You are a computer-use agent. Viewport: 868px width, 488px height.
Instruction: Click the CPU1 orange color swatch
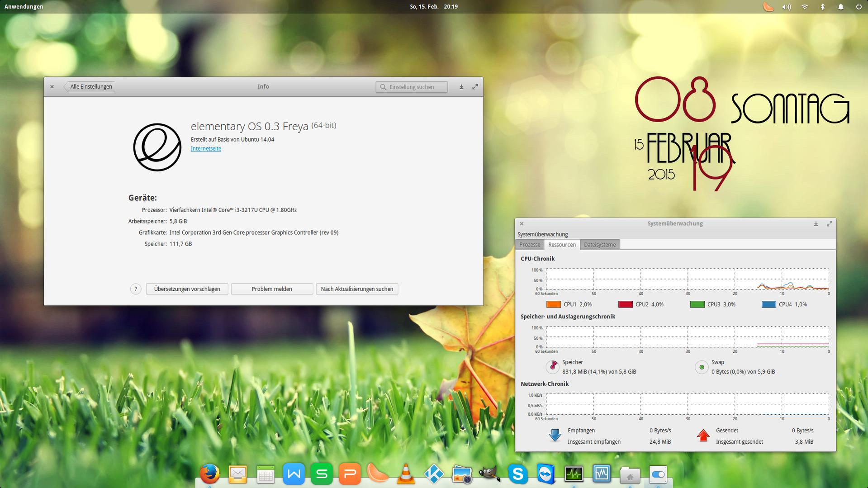pos(554,304)
